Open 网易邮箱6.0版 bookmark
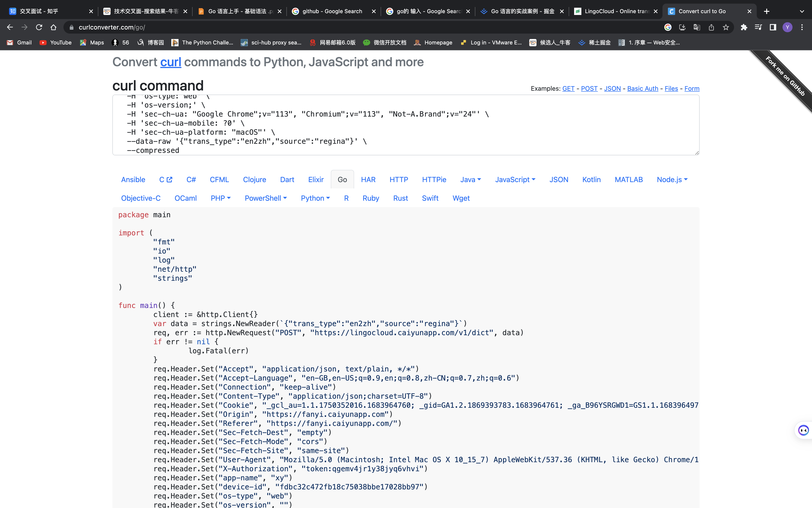 (x=333, y=43)
